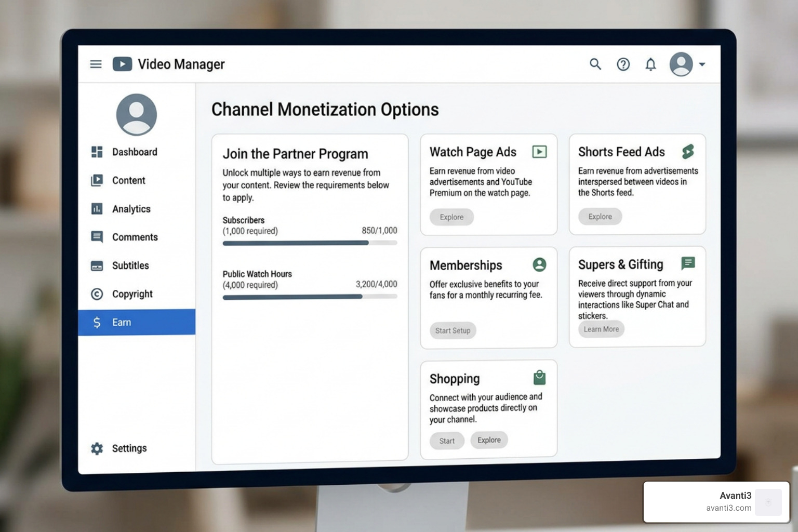Click the Analytics bar chart icon

point(97,209)
